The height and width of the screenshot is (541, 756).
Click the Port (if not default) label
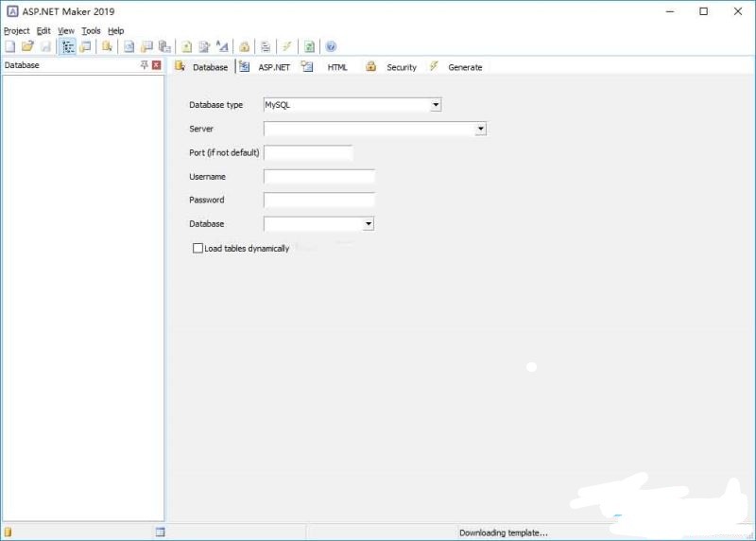(x=224, y=152)
